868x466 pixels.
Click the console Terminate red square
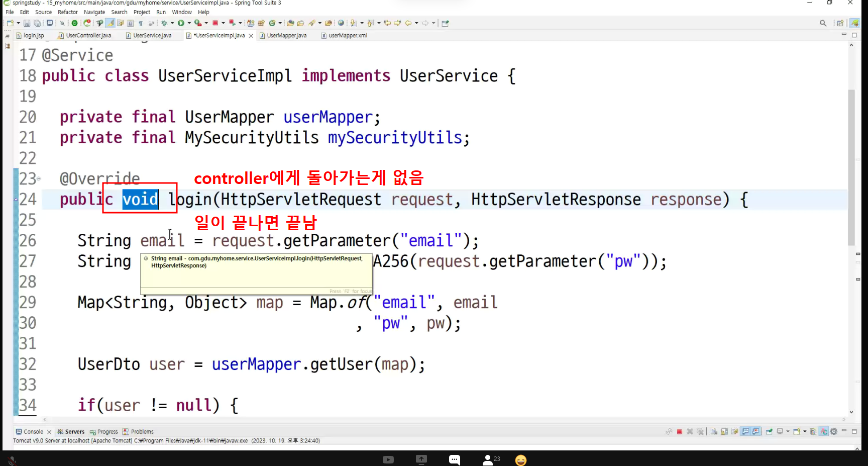(680, 431)
